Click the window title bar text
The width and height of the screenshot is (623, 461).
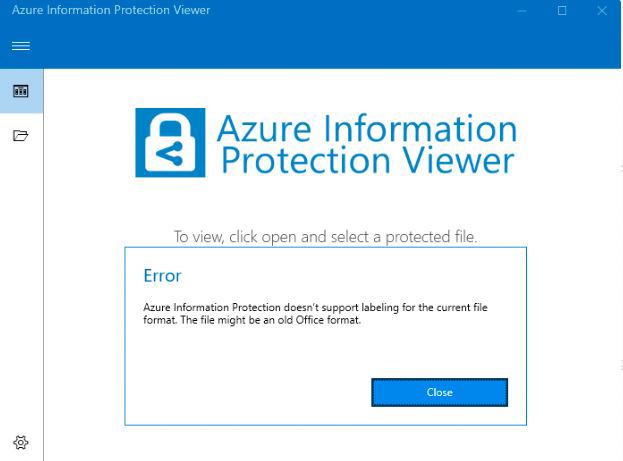(111, 10)
